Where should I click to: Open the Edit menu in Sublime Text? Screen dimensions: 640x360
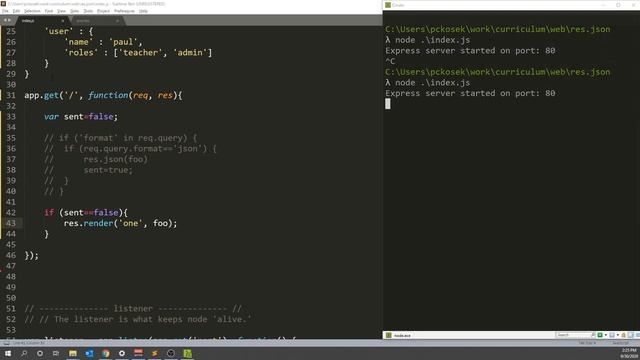coord(16,11)
